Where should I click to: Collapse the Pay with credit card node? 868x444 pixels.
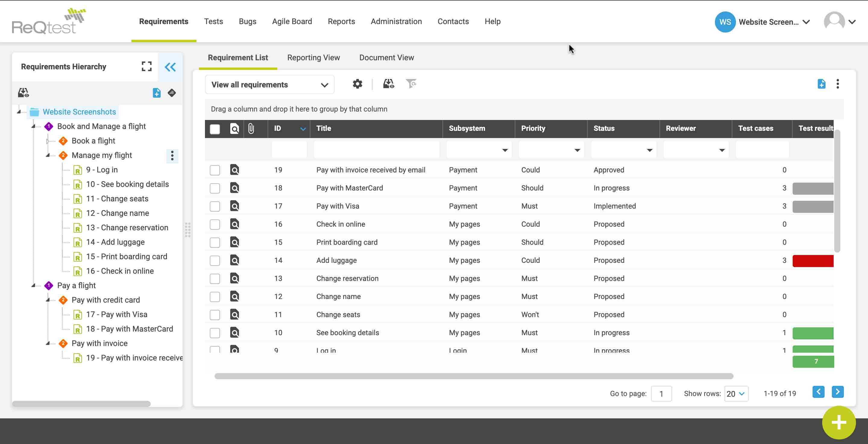coord(48,300)
